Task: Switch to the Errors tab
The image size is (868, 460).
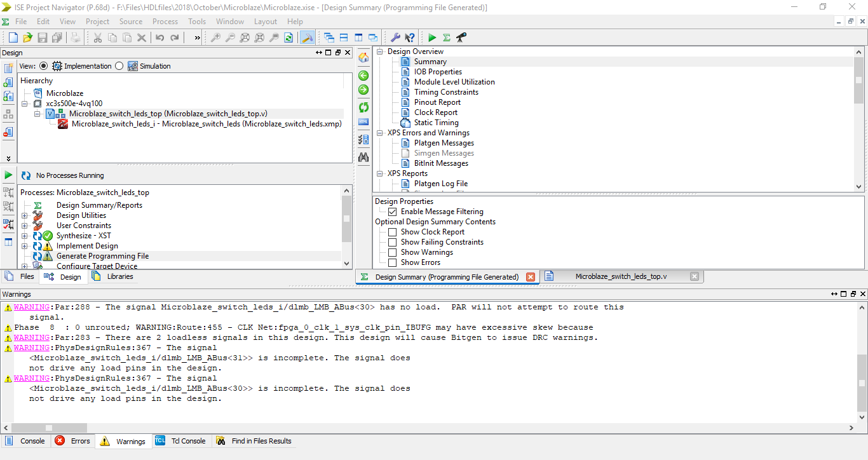Action: click(72, 441)
